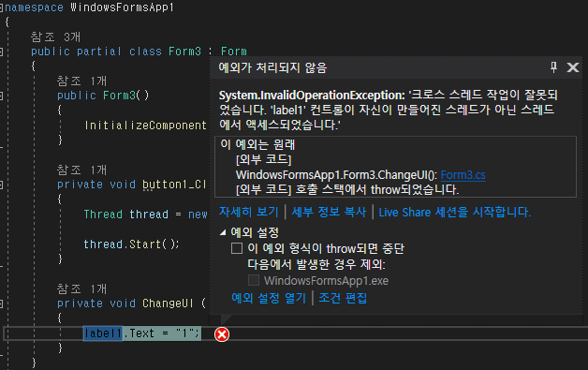Close the unhandled exception popup
The image size is (588, 370).
[573, 67]
